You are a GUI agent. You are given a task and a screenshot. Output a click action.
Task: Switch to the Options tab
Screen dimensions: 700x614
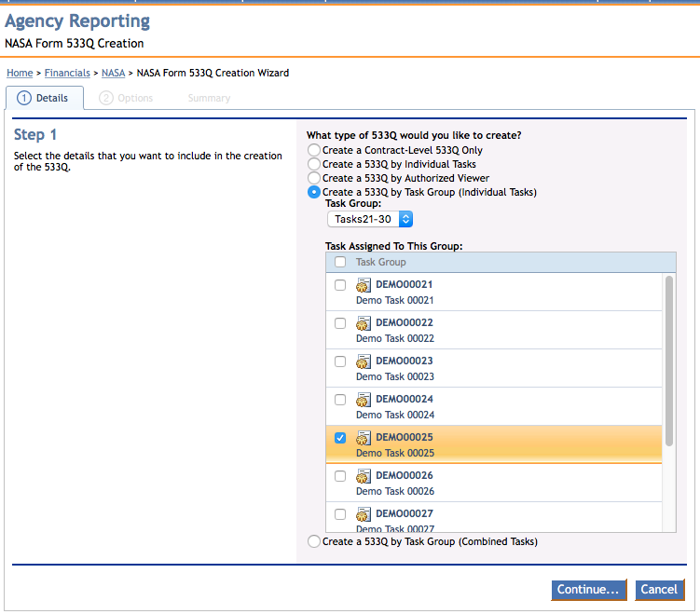pyautogui.click(x=127, y=98)
